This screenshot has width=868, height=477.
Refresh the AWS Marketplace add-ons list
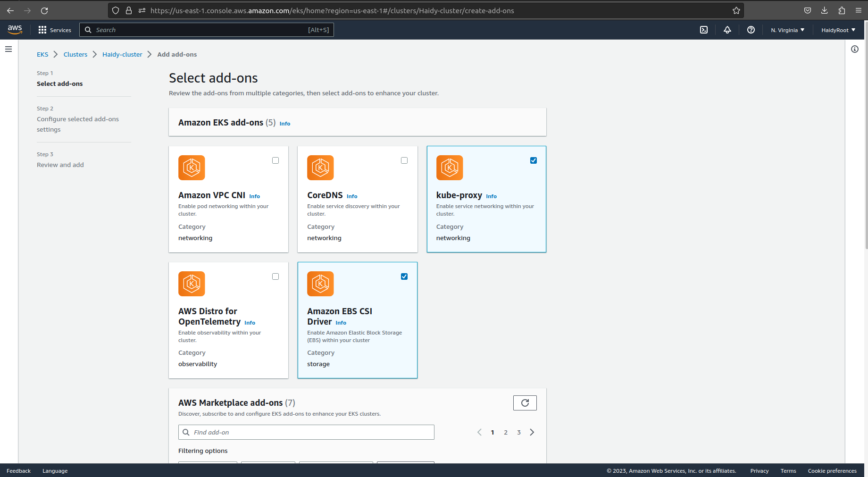click(x=525, y=403)
